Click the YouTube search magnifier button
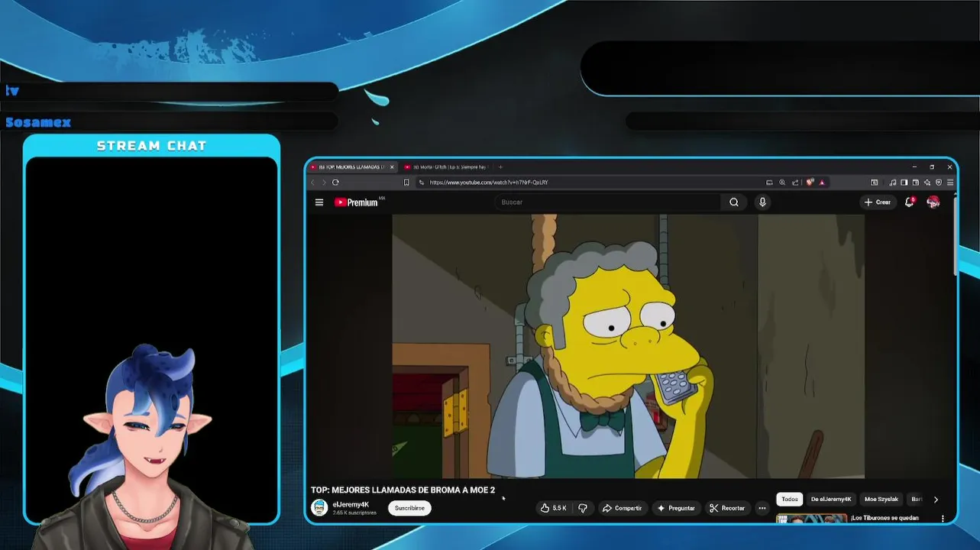The width and height of the screenshot is (980, 550). click(x=733, y=202)
